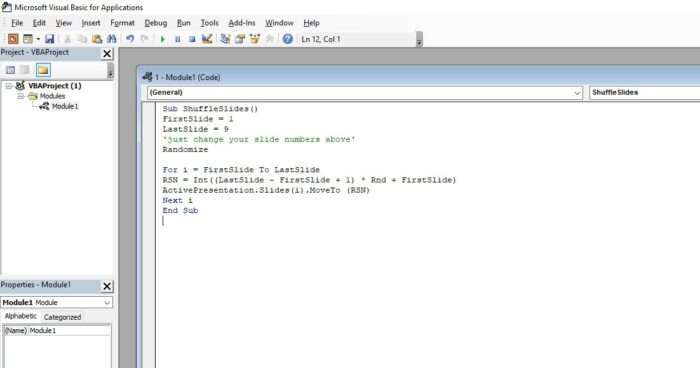The image size is (700, 368).
Task: Run the macro with the green play icon
Action: pyautogui.click(x=162, y=39)
